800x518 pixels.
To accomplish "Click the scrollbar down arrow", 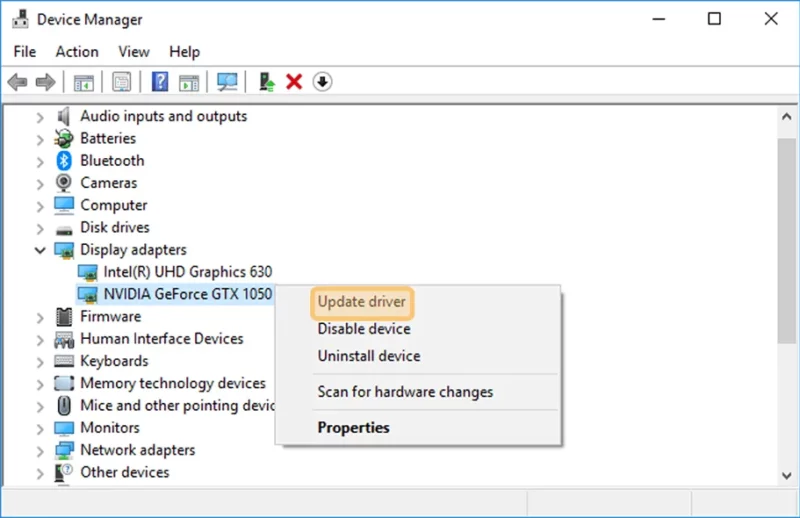I will point(786,476).
